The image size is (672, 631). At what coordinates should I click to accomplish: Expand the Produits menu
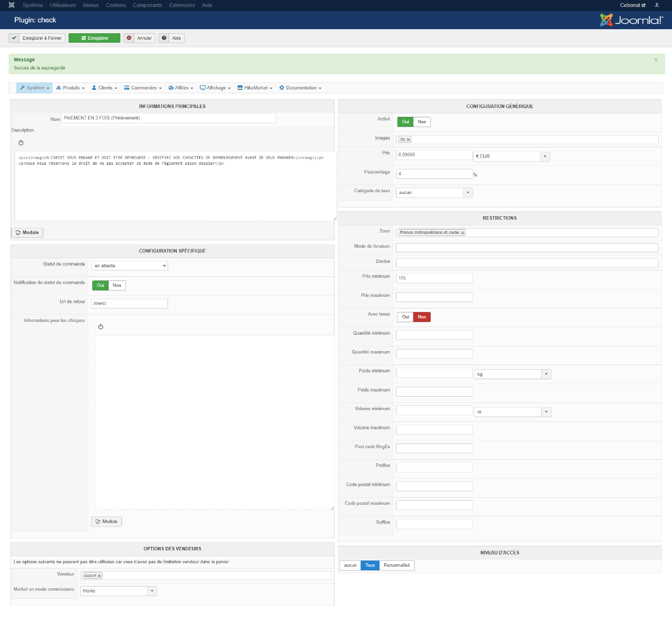click(x=71, y=88)
